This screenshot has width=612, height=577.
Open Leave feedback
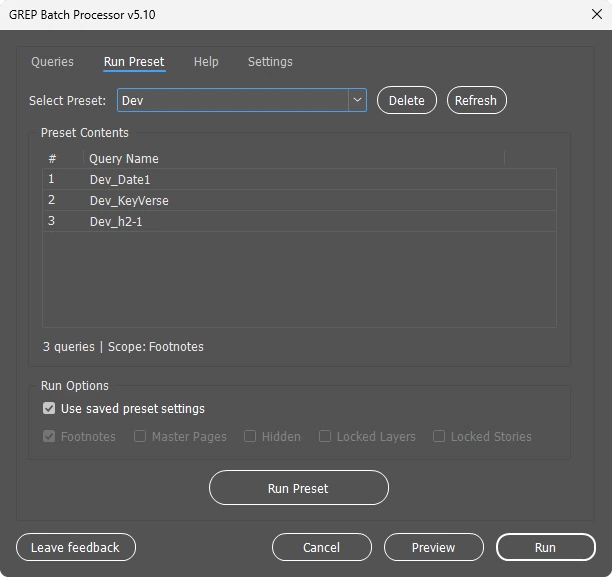(x=76, y=547)
